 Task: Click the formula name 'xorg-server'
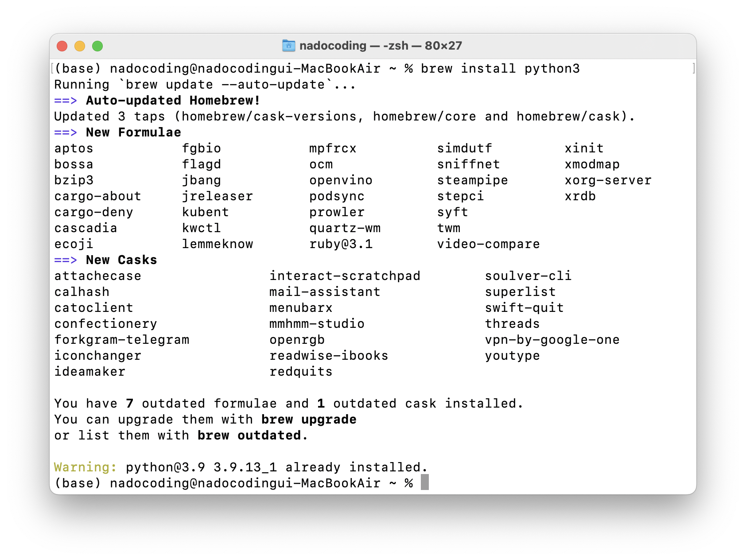[x=608, y=180]
